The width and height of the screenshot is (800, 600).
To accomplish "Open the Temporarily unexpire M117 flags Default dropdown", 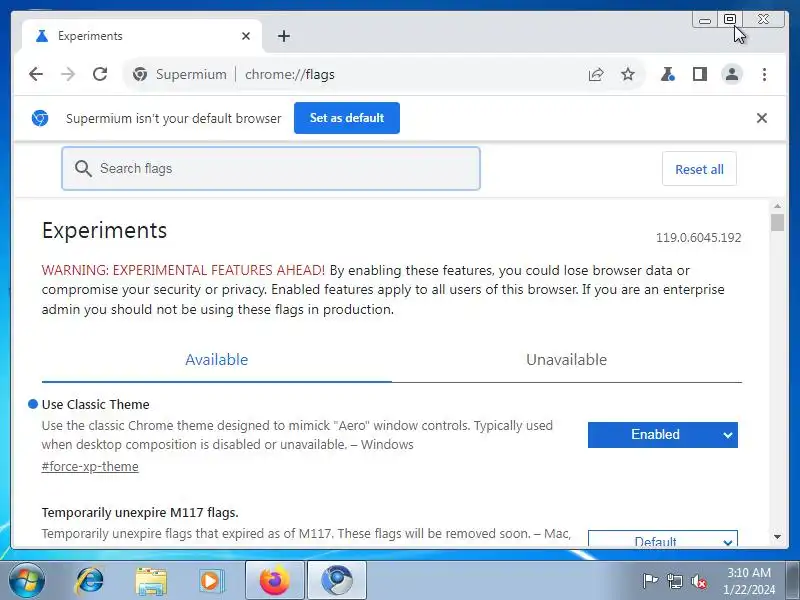I will (x=663, y=539).
